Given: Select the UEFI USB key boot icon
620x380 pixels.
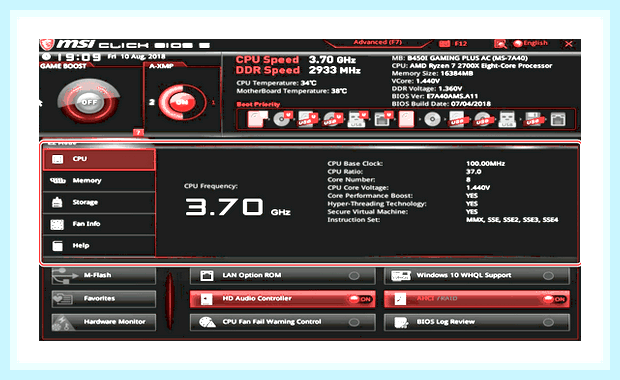Looking at the screenshot, I should [x=357, y=119].
